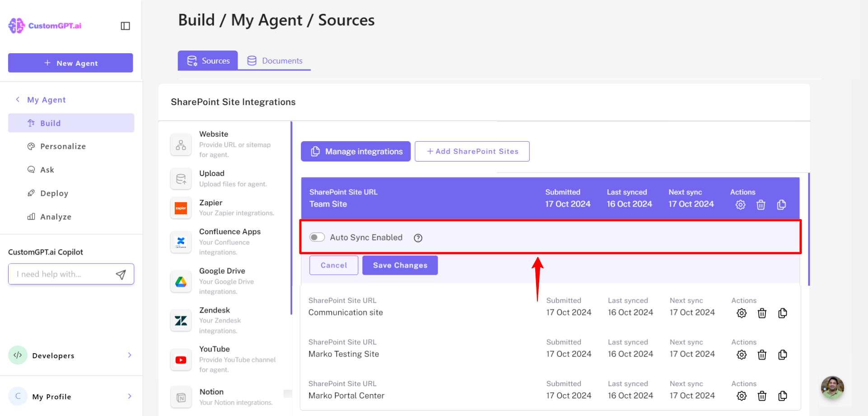This screenshot has height=416, width=868.
Task: Click the New Agent button
Action: (70, 63)
